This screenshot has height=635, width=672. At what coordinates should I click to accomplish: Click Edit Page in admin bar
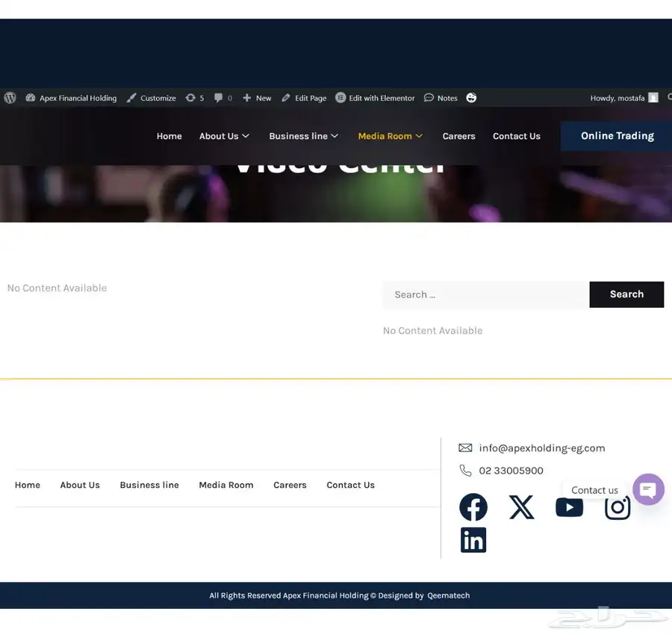point(304,98)
